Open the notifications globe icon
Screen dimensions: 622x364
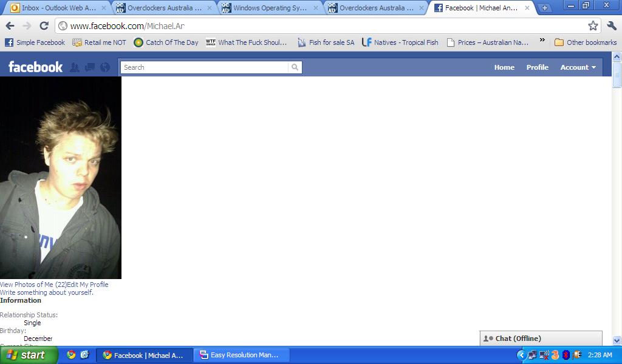105,67
